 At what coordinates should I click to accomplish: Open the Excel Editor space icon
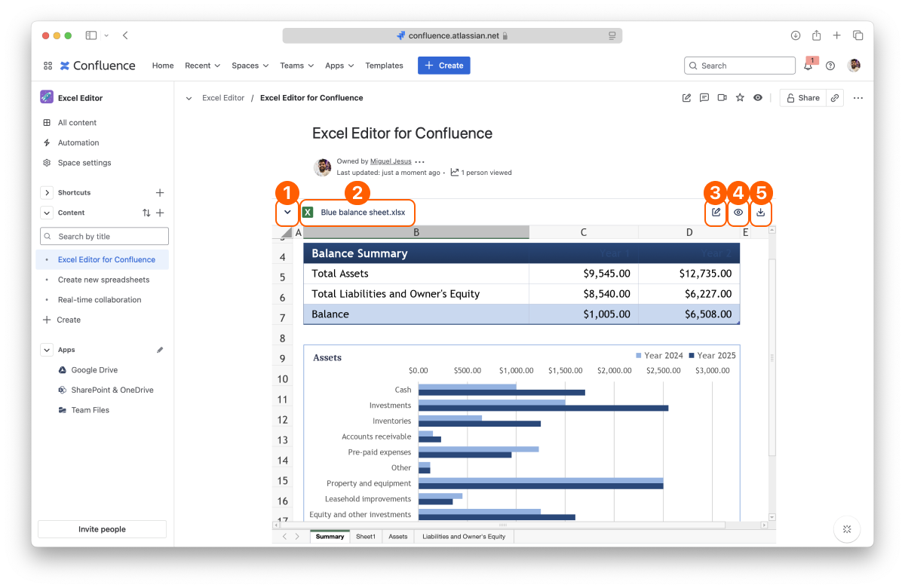click(x=47, y=97)
